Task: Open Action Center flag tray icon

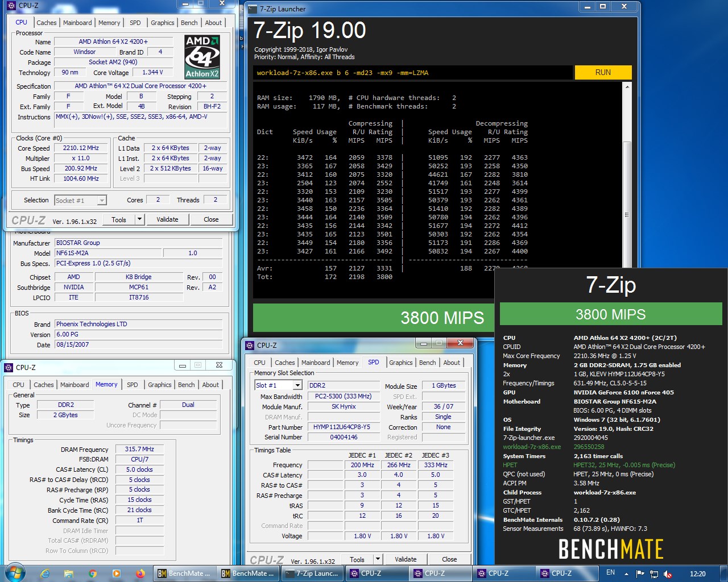Action: point(640,574)
